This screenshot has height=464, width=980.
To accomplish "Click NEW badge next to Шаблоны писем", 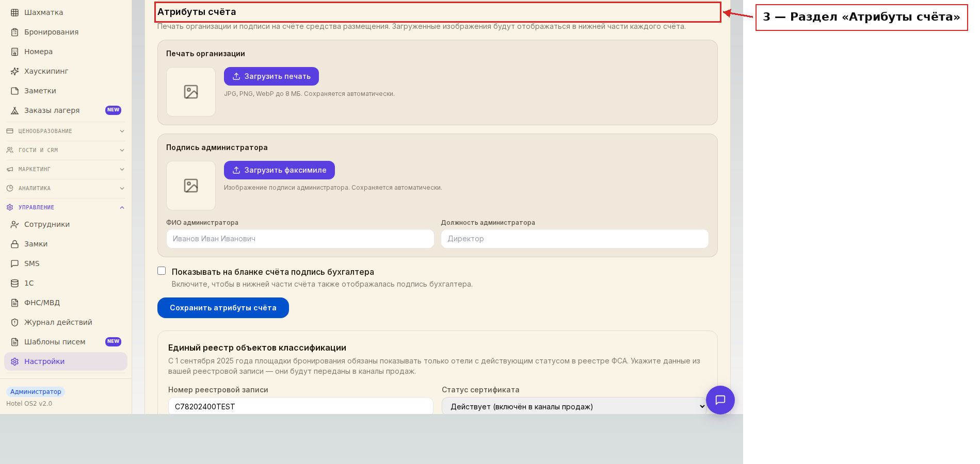I will (x=113, y=341).
